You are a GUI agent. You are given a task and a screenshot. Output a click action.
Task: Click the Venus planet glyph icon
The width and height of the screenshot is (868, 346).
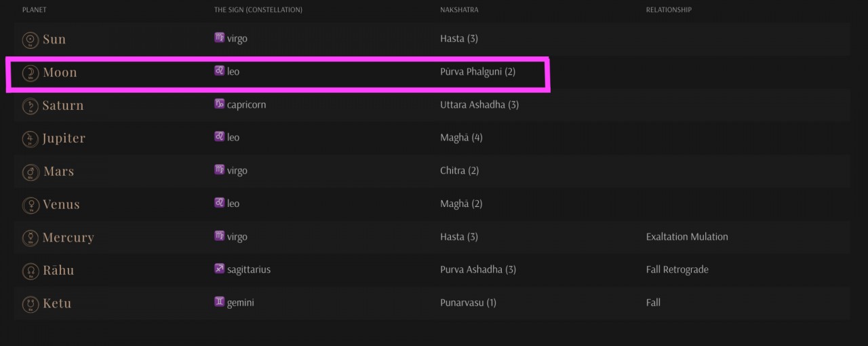(x=31, y=205)
